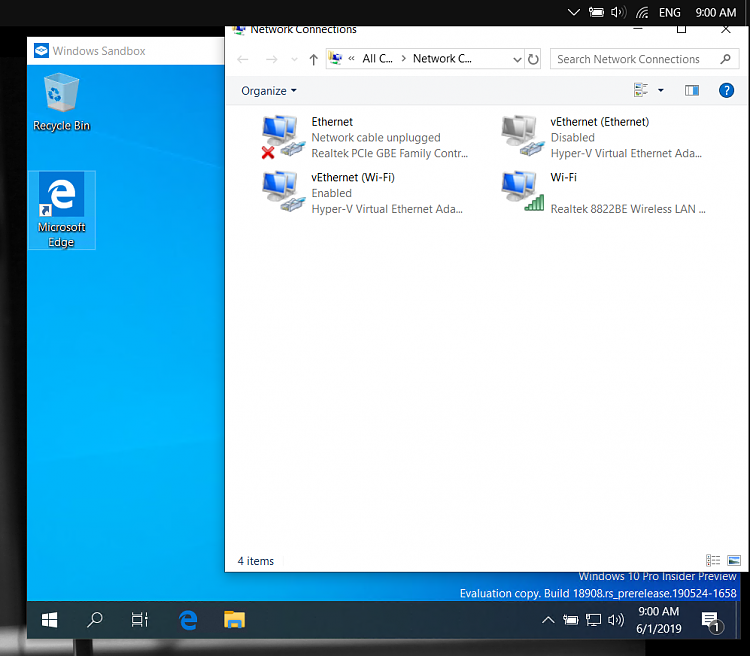Click the vEthernet (Wi-Fi) adapter
Viewport: 750px width, 656px height.
tap(281, 192)
